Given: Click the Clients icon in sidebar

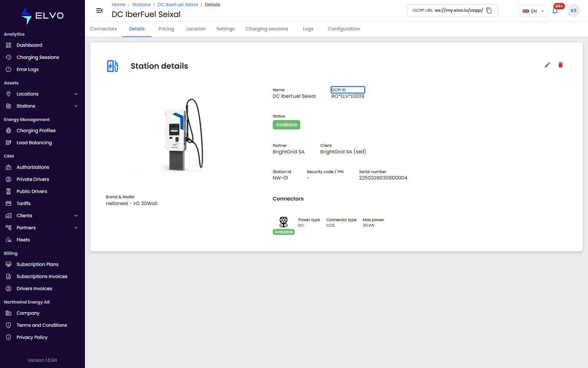Looking at the screenshot, I should 8,216.
